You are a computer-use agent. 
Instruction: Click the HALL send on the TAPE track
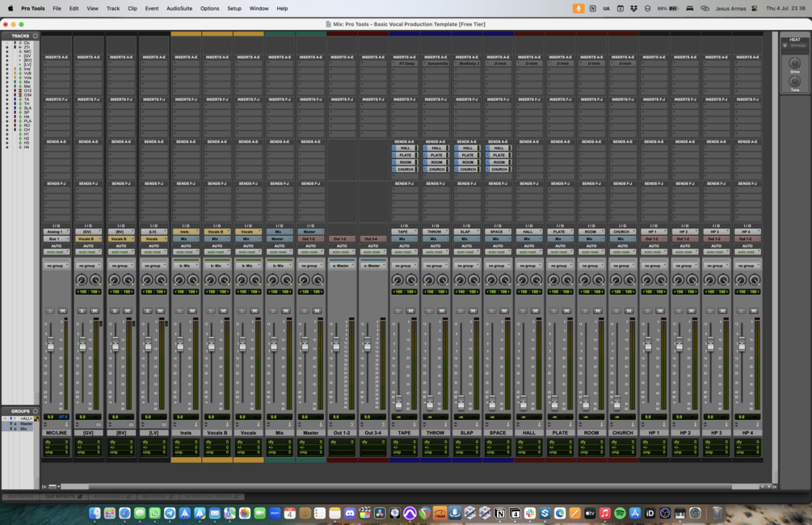pos(405,148)
